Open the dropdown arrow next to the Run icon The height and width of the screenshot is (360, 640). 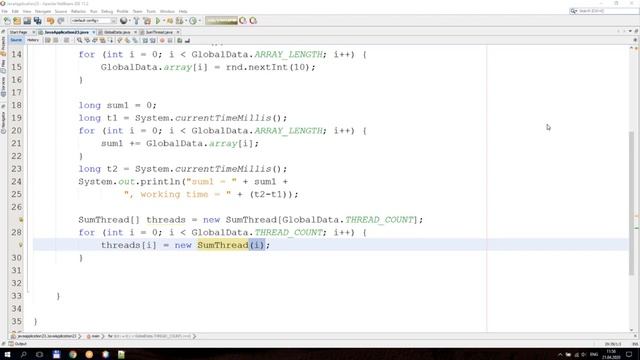click(x=164, y=20)
